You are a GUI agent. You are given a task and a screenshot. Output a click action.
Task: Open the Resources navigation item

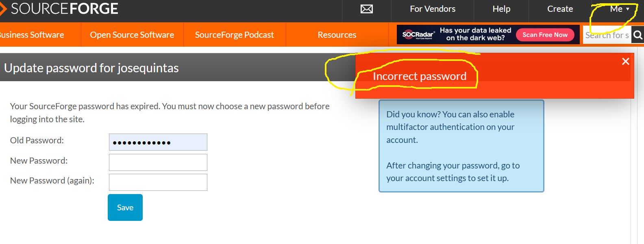[337, 35]
